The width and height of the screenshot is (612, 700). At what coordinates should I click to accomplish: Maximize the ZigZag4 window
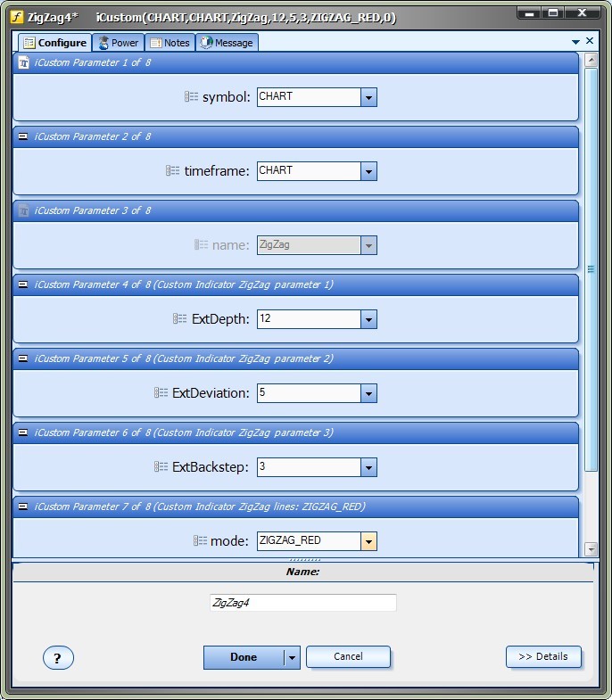[553, 13]
